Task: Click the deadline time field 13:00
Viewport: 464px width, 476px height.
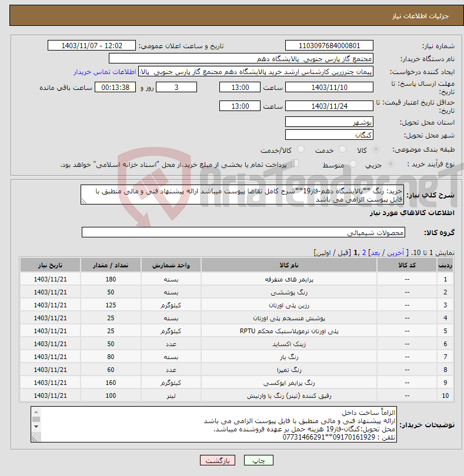Action: tap(240, 88)
